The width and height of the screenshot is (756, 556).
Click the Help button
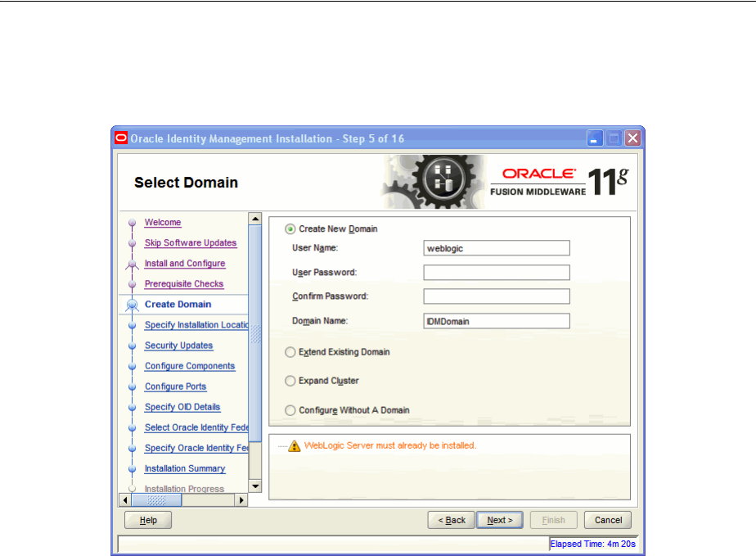tap(148, 520)
